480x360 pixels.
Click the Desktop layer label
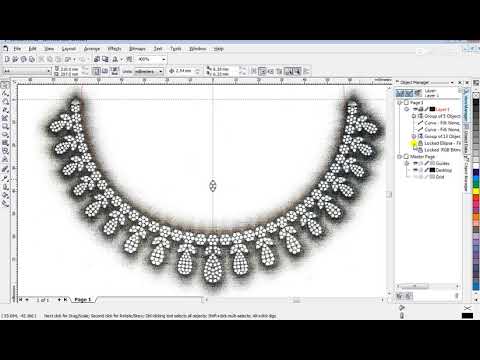click(x=444, y=170)
